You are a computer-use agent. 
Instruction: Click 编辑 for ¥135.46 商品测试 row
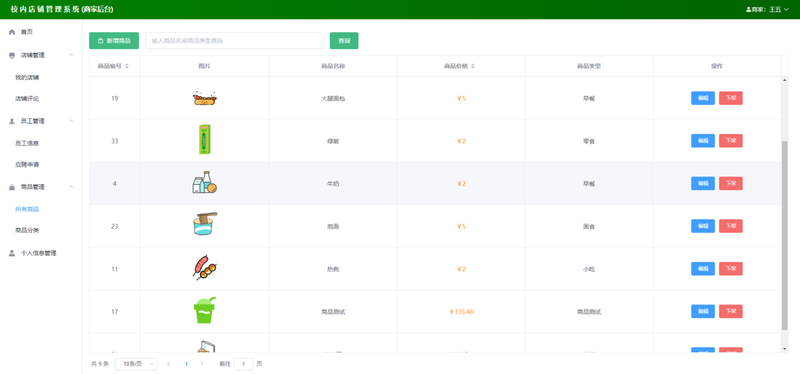point(703,311)
